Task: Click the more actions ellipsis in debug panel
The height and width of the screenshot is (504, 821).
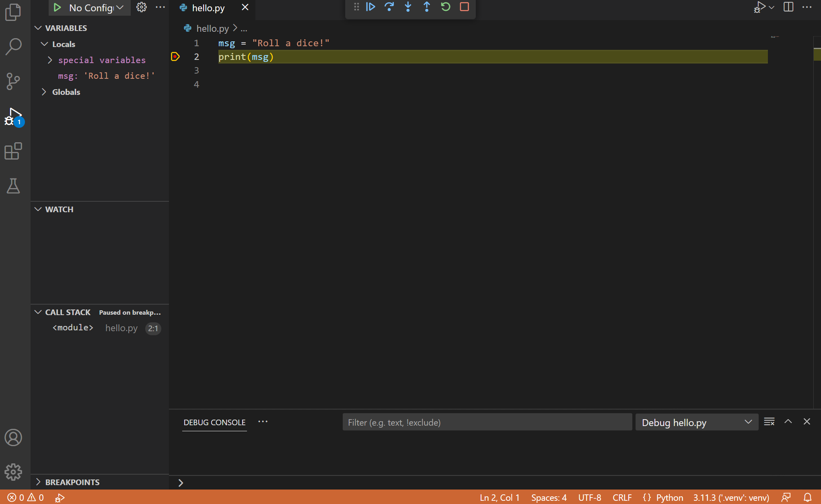Action: pos(263,421)
